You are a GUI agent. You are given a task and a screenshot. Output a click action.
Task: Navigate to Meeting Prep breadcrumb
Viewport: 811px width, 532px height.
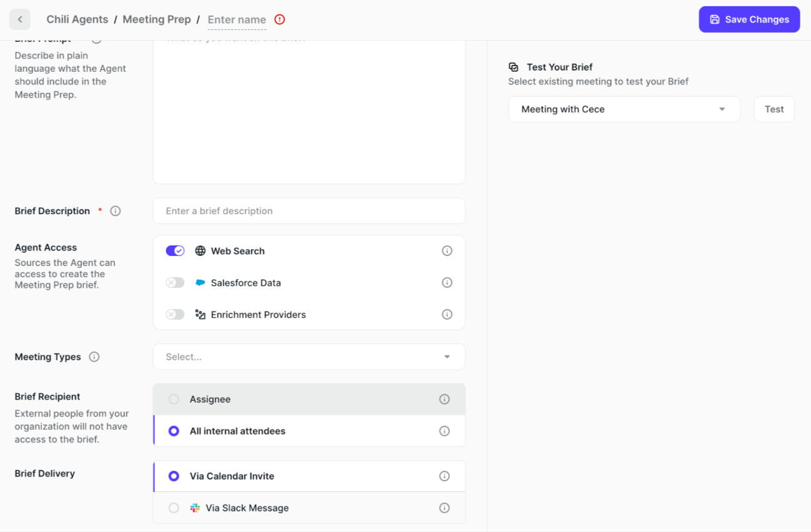(x=156, y=19)
